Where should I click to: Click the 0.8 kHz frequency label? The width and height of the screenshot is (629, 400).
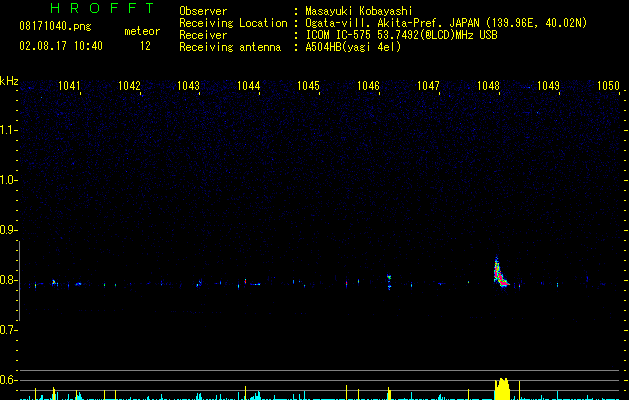point(8,280)
